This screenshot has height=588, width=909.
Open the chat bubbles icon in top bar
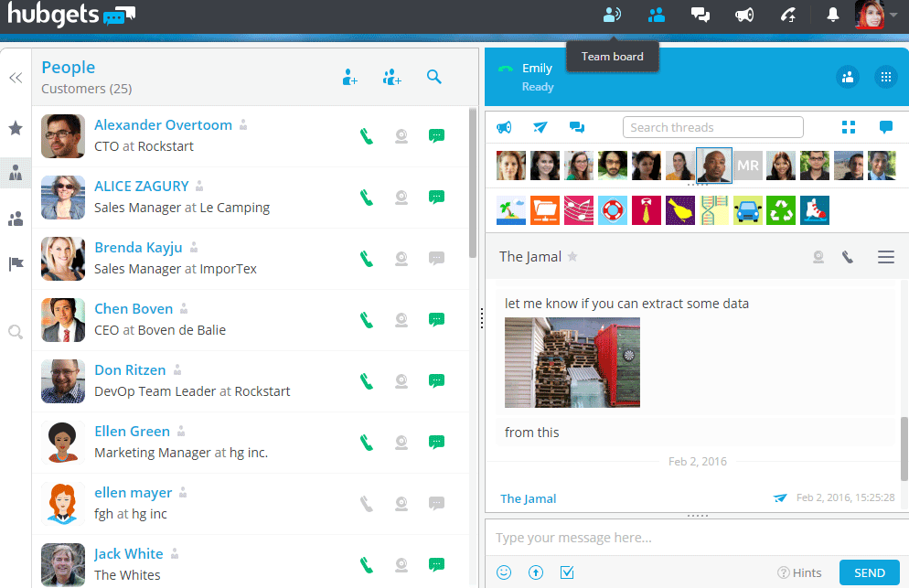[x=700, y=15]
